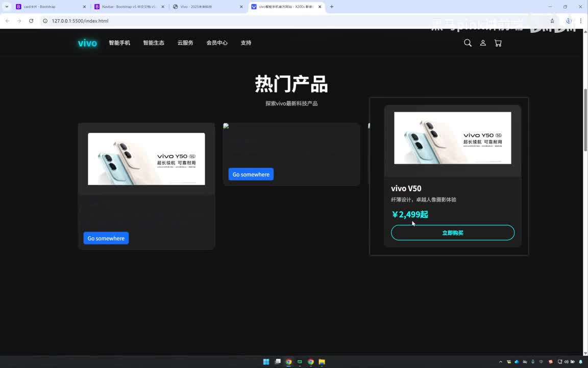Click the 立即购买 button for vivo V50
This screenshot has width=588, height=368.
pos(453,233)
